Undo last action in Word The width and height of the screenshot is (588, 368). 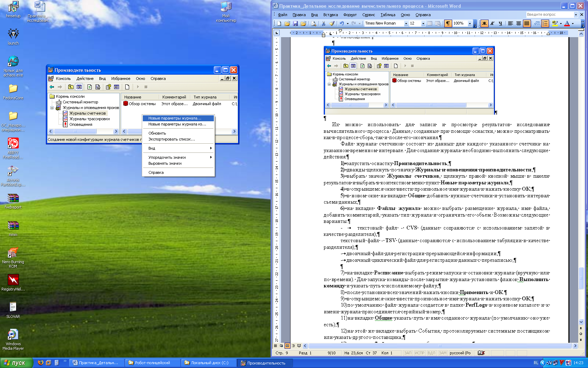point(342,23)
